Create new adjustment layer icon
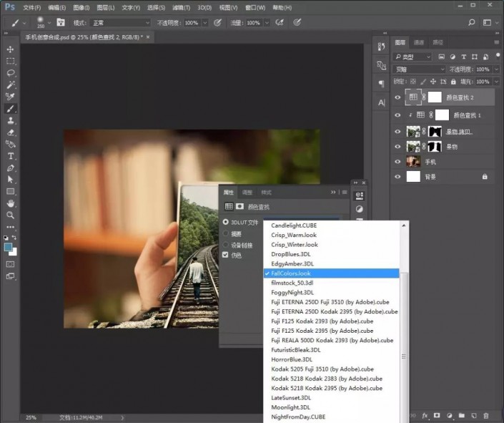 tap(450, 416)
